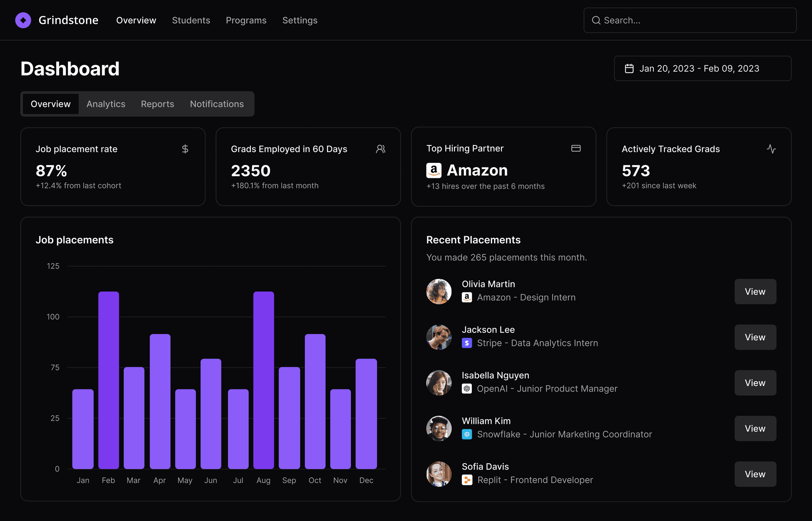Focus the Search input field
Viewport: 812px width, 521px height.
click(690, 20)
